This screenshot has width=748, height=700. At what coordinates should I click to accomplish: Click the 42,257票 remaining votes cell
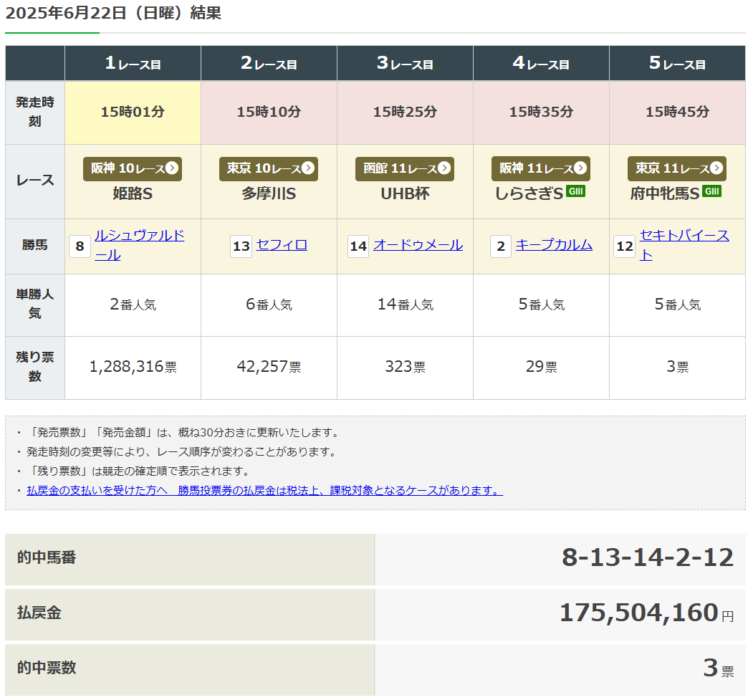pos(269,368)
